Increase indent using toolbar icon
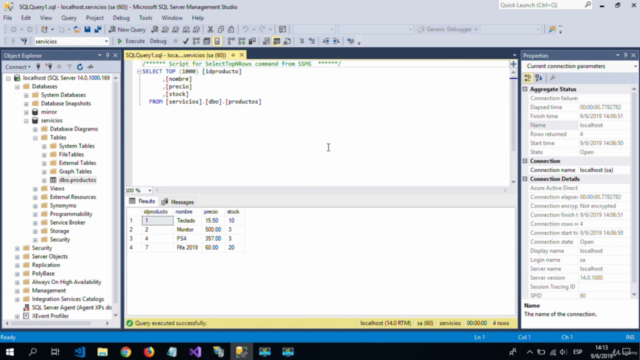 336,41
